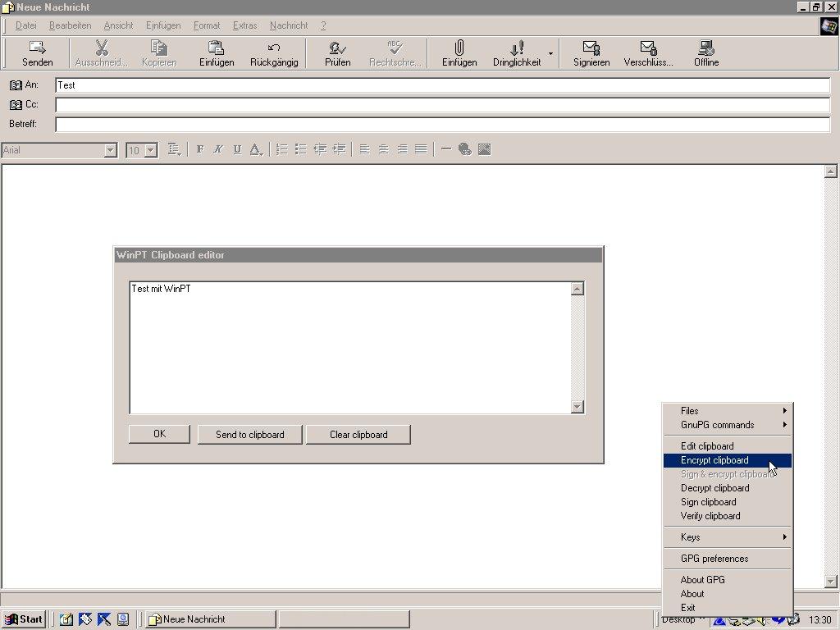Open the Windows Start menu
The image size is (840, 630).
coord(24,619)
